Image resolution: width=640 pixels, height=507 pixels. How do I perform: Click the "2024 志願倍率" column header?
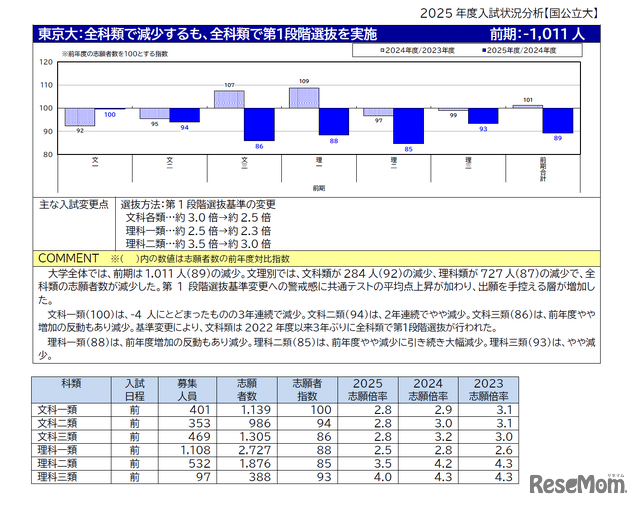click(x=428, y=390)
